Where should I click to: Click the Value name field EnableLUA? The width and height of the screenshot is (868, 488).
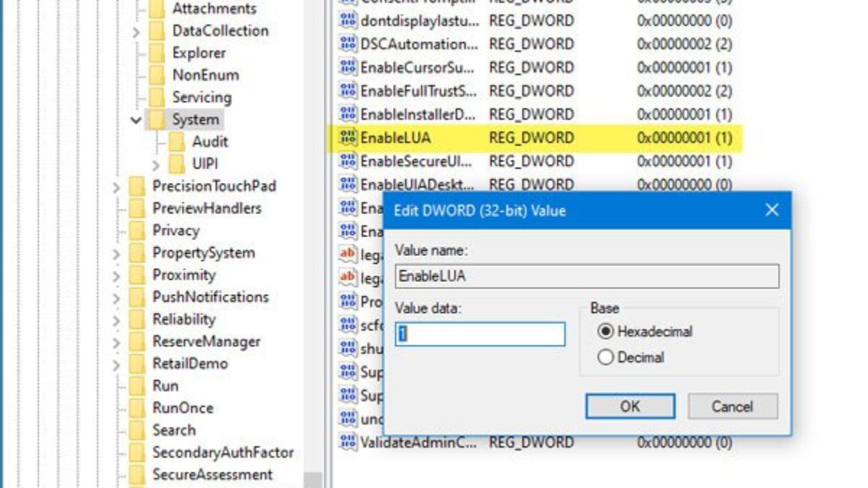(x=587, y=276)
